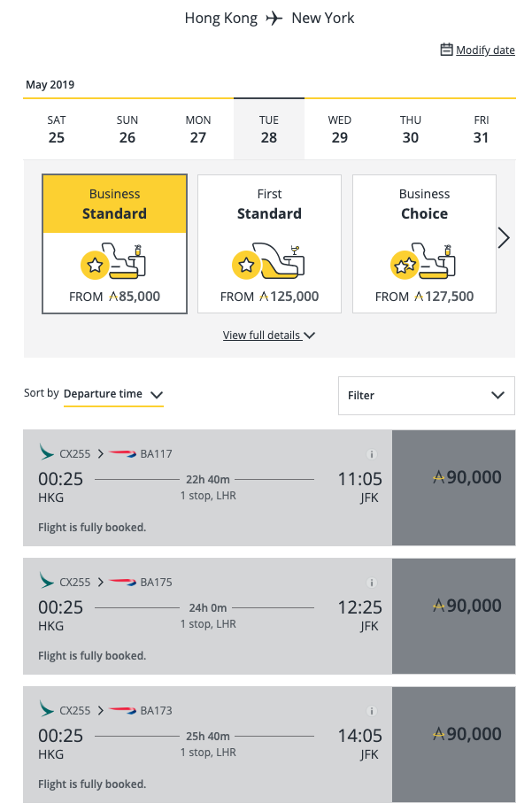Click the calendar icon beside Modify date
The width and height of the screenshot is (532, 811).
tap(446, 50)
